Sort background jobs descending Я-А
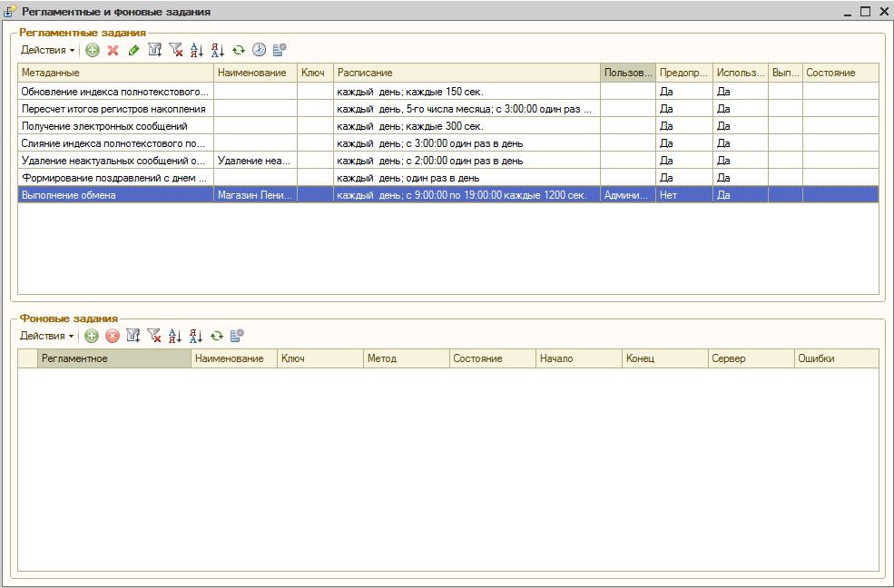The image size is (894, 588). (195, 336)
